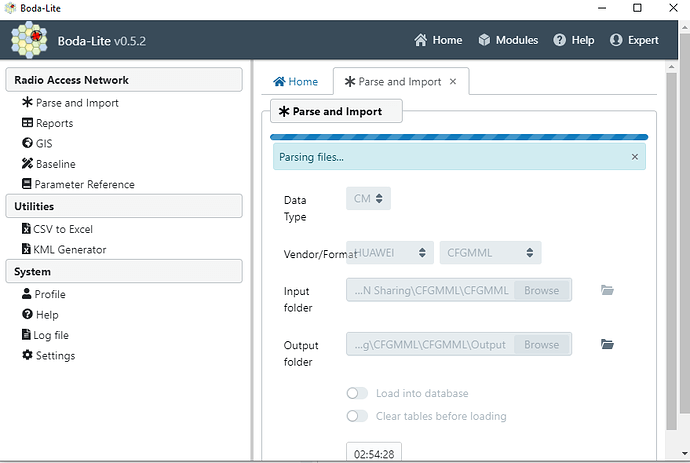Switch to Expert mode in the top bar

point(634,40)
